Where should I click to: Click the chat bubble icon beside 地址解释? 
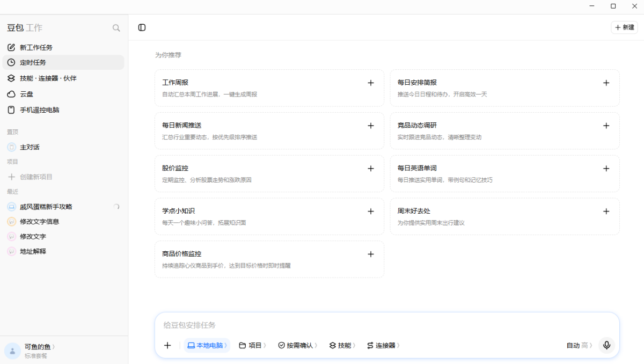pos(11,251)
